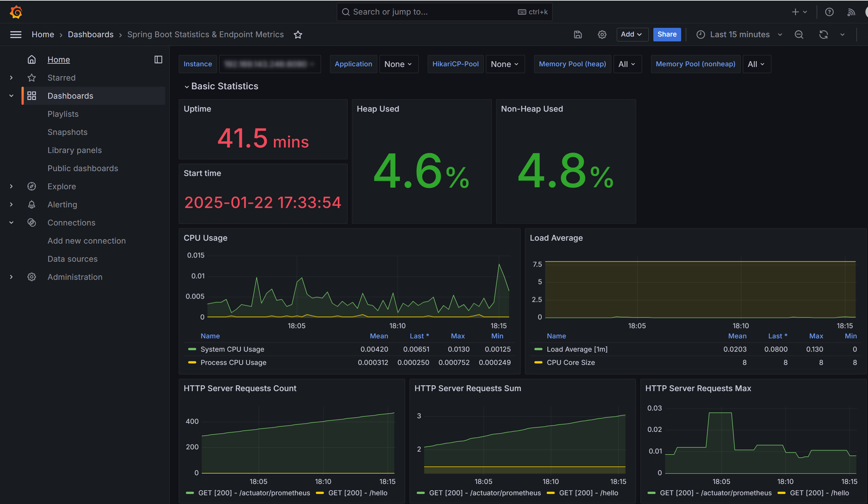Go to Dashboards breadcrumb link
868x504 pixels.
click(x=91, y=35)
